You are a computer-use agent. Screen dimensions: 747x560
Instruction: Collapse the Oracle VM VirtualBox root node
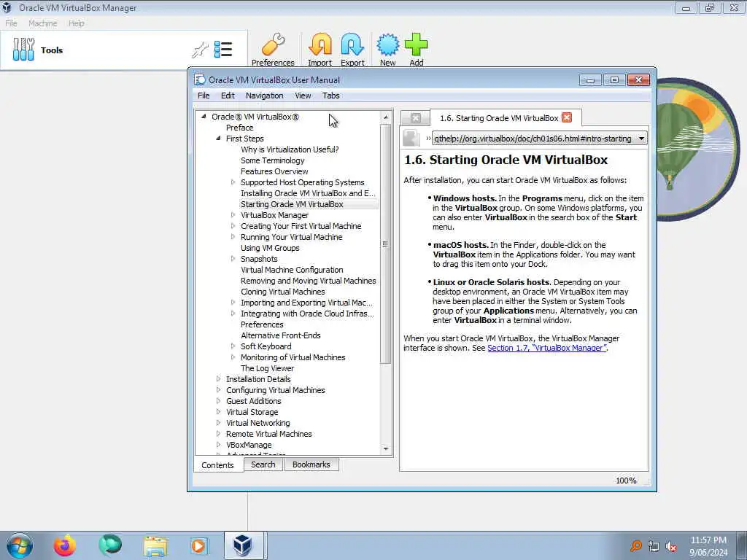(204, 116)
